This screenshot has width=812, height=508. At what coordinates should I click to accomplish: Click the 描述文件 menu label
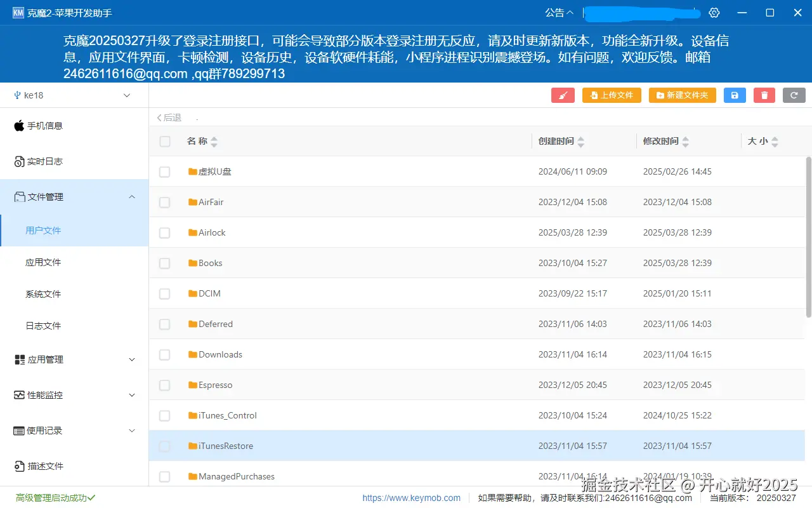(x=45, y=466)
